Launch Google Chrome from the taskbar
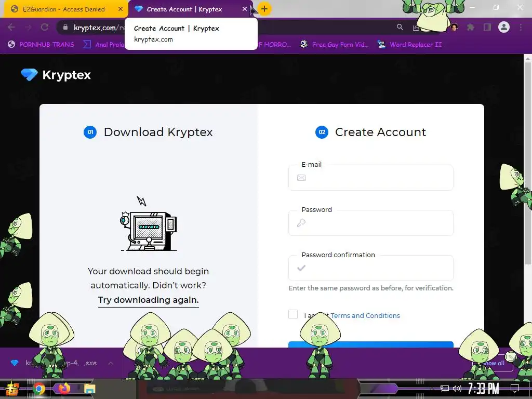The image size is (532, 399). tap(38, 389)
